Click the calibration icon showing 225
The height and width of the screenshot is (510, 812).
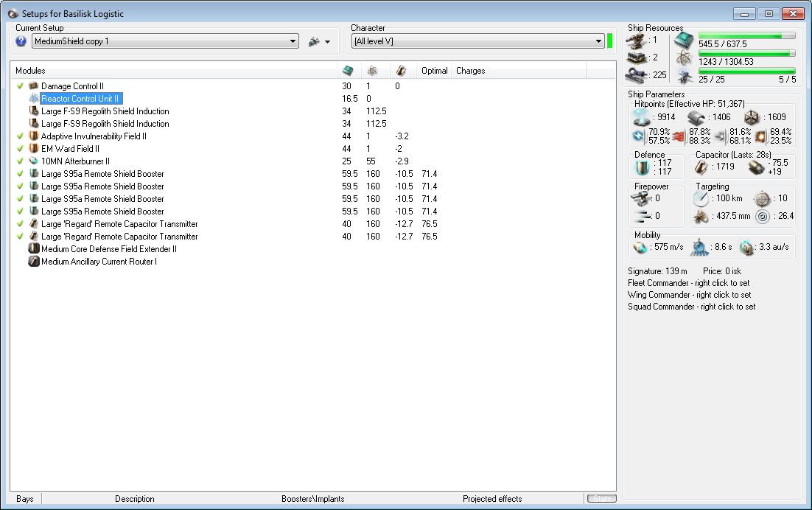pyautogui.click(x=636, y=76)
